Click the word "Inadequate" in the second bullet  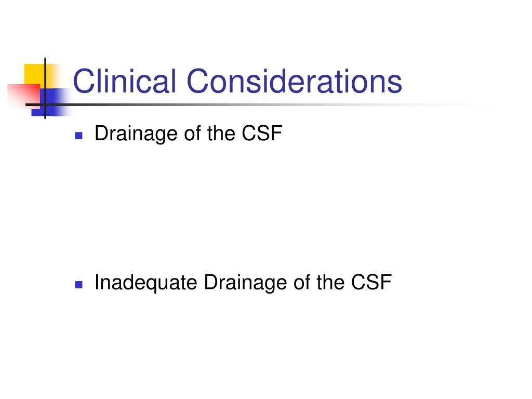146,282
